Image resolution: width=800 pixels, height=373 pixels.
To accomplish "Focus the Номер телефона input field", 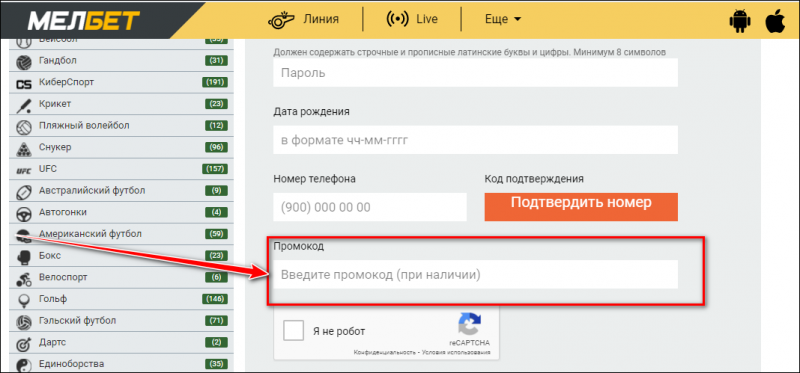I will coord(370,207).
